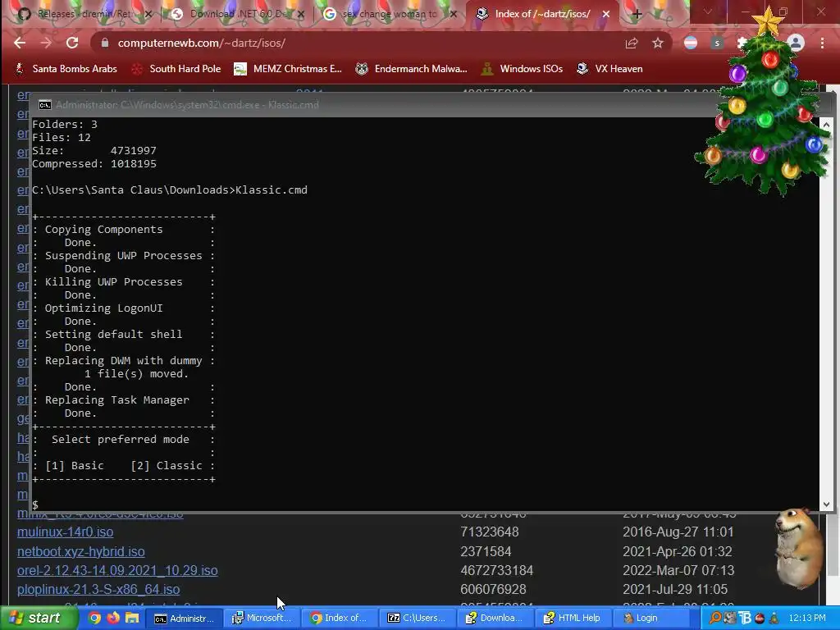Switch to HTML Help taskbar button
The width and height of the screenshot is (840, 630).
tap(572, 619)
